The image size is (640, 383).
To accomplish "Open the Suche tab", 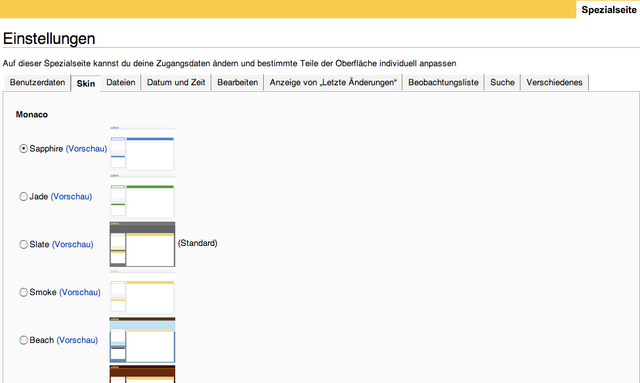I will [502, 82].
